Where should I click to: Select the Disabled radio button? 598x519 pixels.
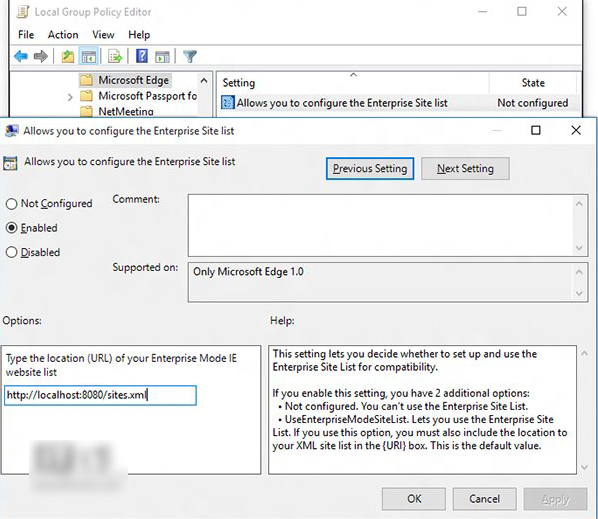coord(11,252)
